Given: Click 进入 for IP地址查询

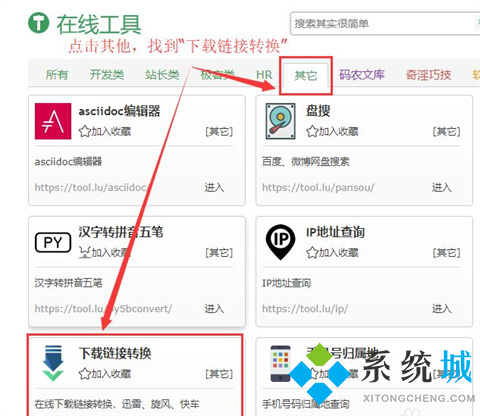Looking at the screenshot, I should [x=442, y=309].
